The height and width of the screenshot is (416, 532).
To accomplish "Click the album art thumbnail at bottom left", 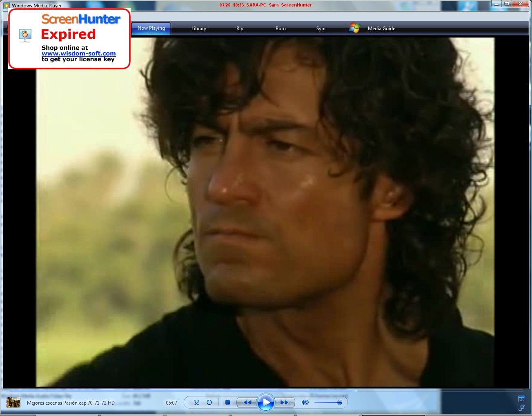I will [x=13, y=403].
